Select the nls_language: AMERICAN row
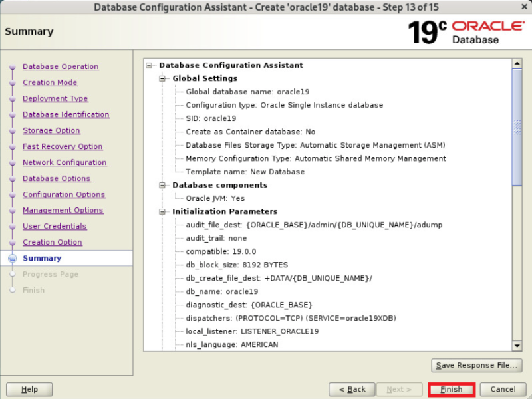532x399 pixels. [x=231, y=344]
